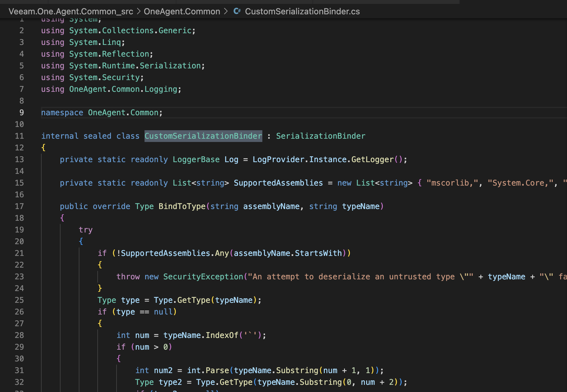Image resolution: width=567 pixels, height=392 pixels.
Task: Click the opening brace on line 12
Action: point(43,148)
